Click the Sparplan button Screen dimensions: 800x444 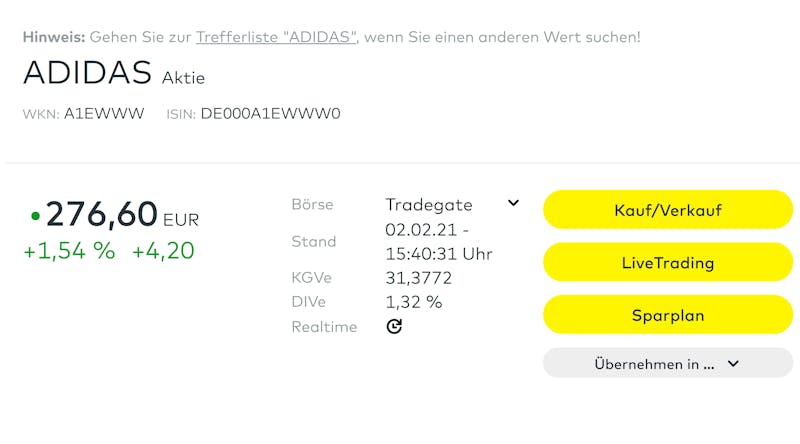(x=667, y=315)
